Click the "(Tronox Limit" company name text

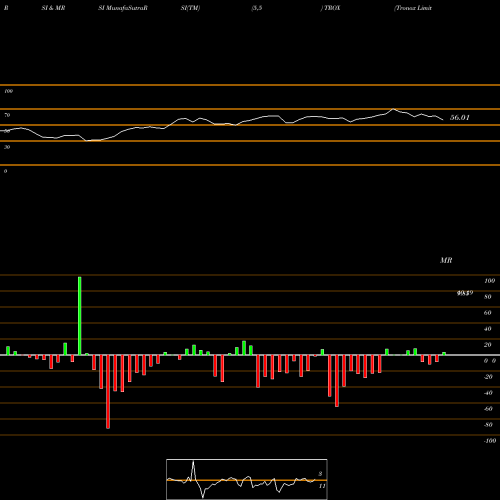click(x=413, y=8)
